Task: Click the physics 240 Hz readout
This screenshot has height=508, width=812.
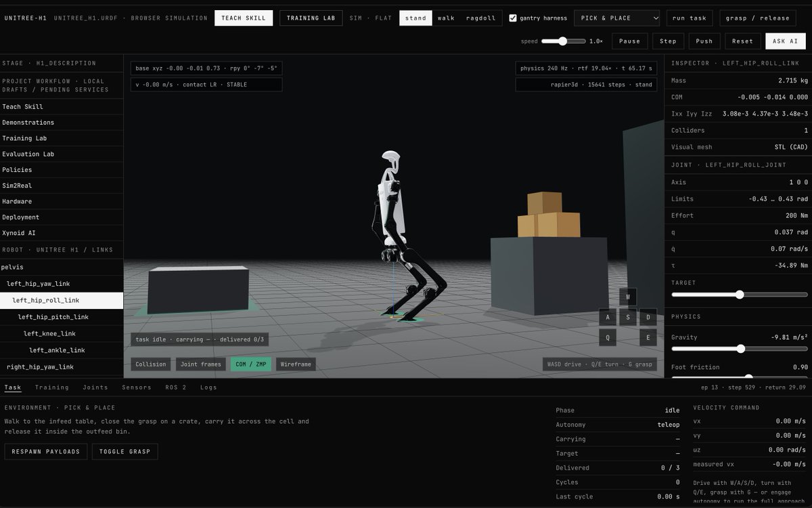Action: [586, 68]
